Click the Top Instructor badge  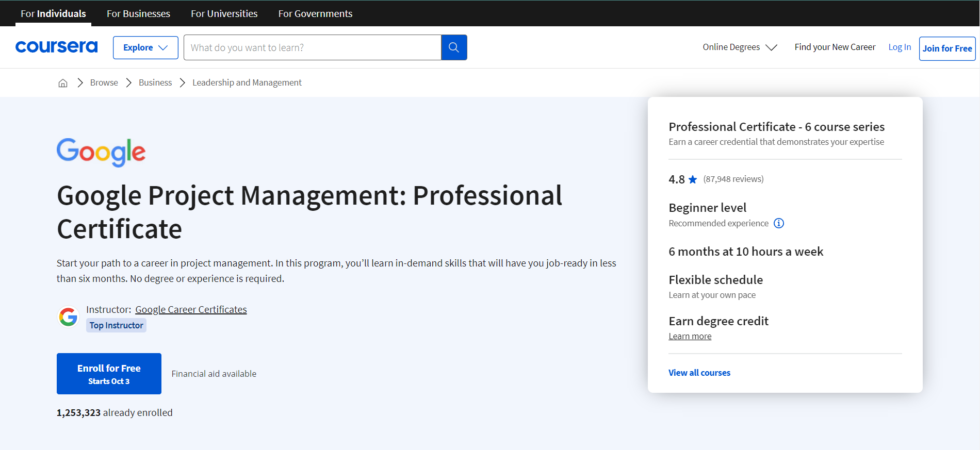point(116,325)
